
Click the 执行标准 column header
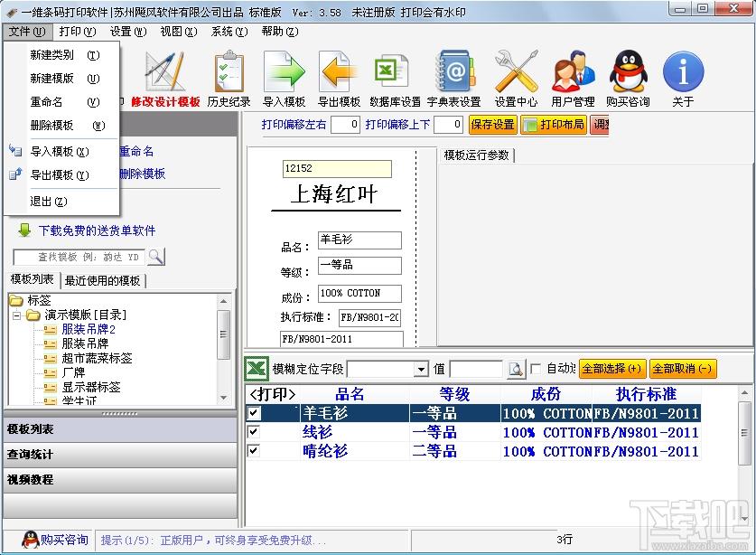pyautogui.click(x=646, y=394)
